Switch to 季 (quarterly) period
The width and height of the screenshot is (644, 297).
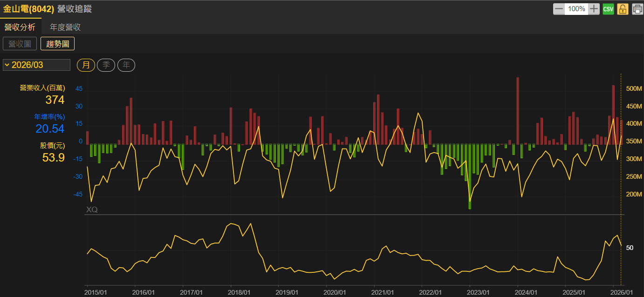pos(106,65)
